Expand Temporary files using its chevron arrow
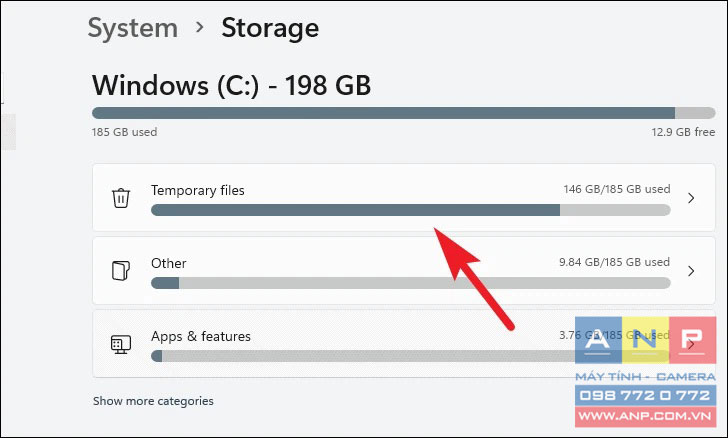The height and width of the screenshot is (438, 728). point(691,198)
